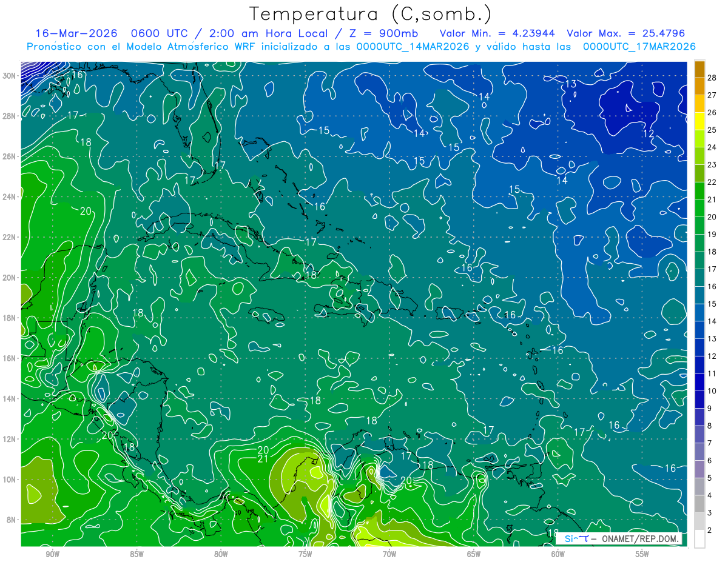Click the '22N' latitude axis label

(9, 237)
